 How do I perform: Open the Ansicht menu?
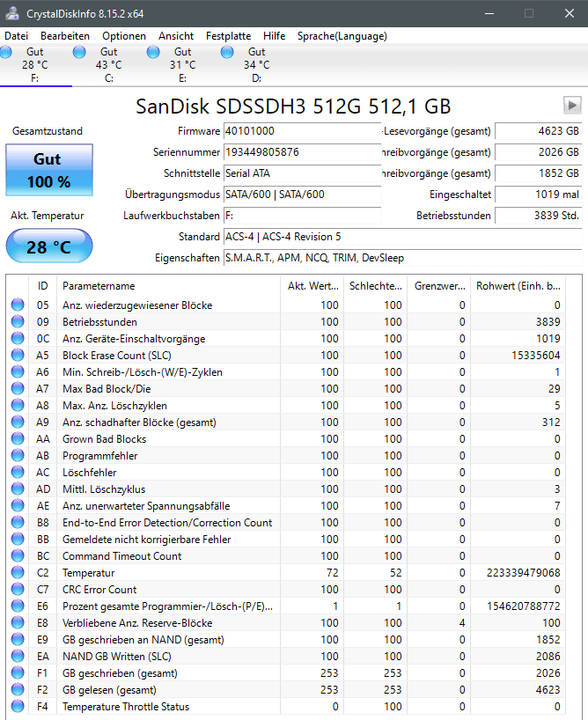click(176, 36)
